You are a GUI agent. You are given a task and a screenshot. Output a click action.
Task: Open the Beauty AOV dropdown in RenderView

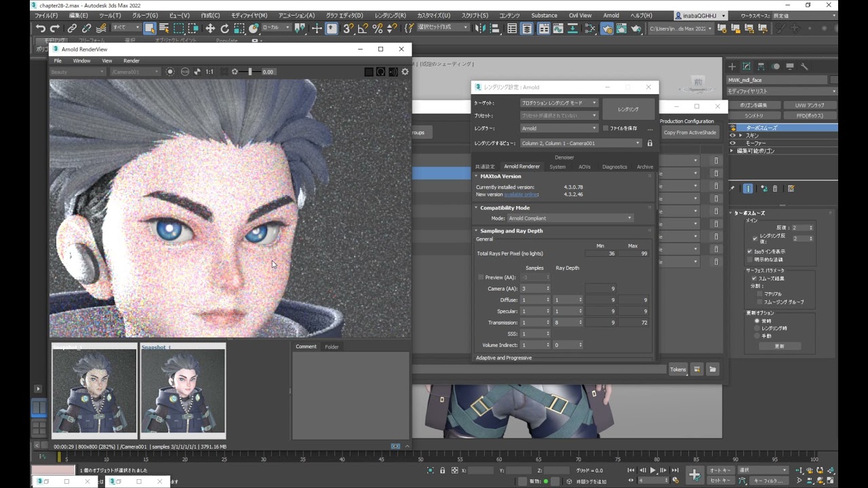[77, 72]
